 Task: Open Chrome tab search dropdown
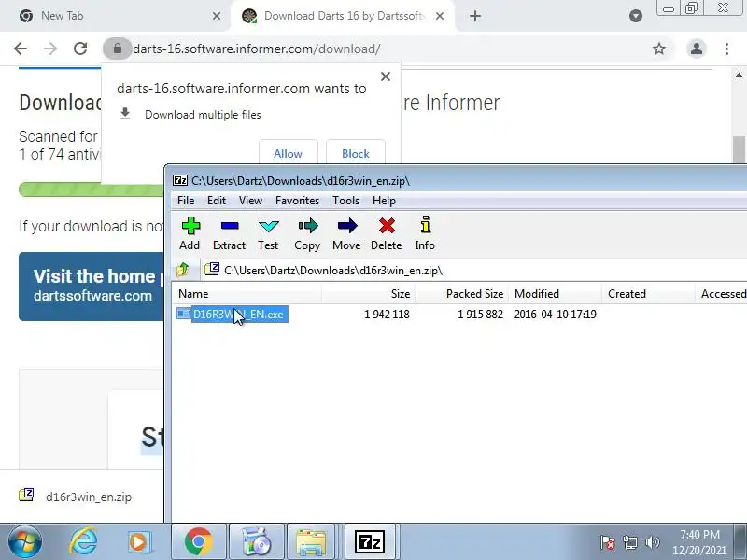[x=636, y=16]
